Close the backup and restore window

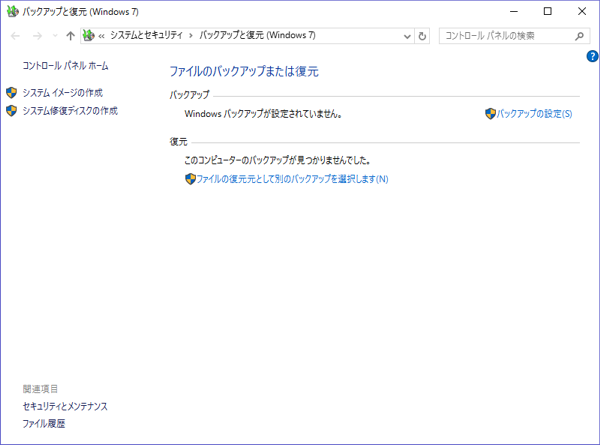[582, 11]
